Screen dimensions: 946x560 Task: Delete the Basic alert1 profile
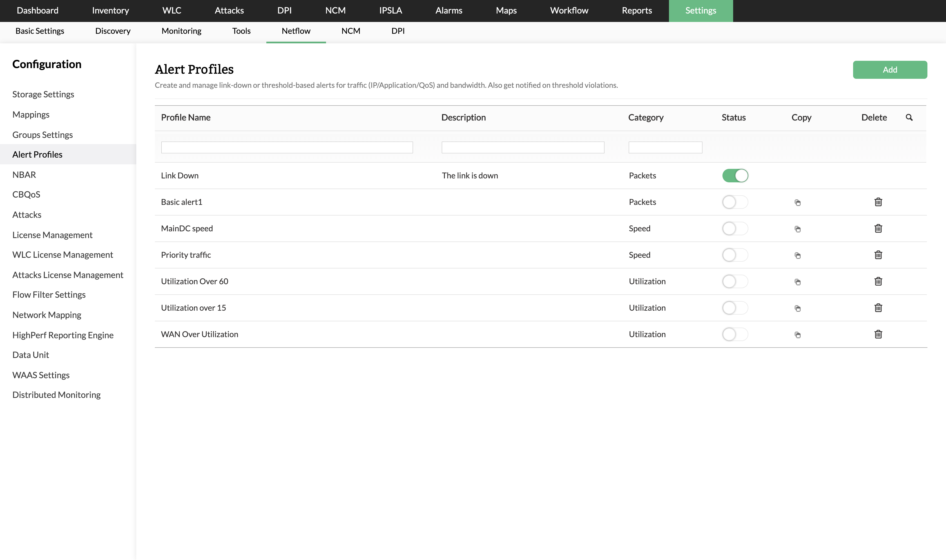tap(878, 202)
